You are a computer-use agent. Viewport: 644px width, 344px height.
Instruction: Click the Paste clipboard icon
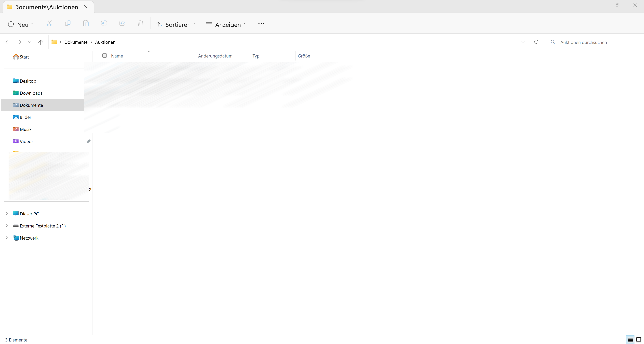[x=86, y=23]
